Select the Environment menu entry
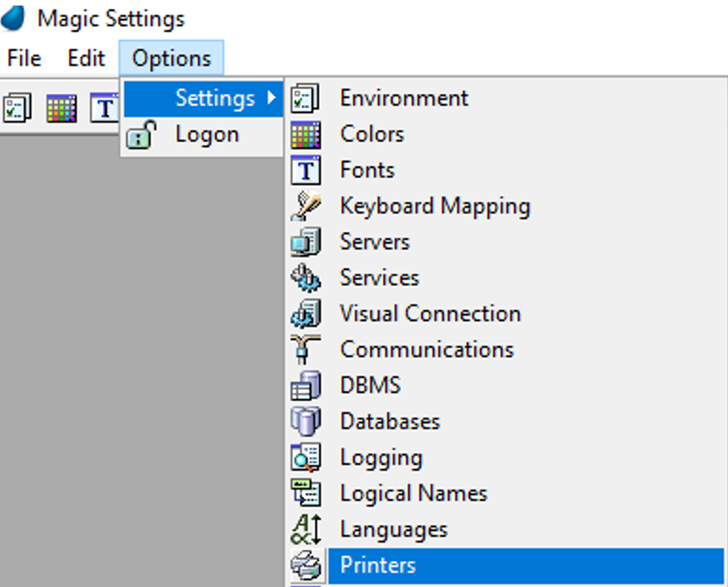This screenshot has width=728, height=587. coord(403,98)
